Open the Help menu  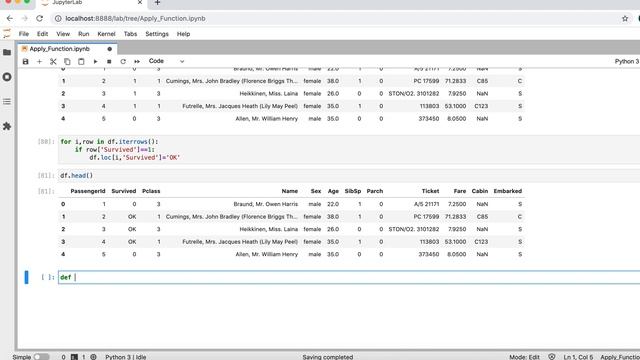pyautogui.click(x=183, y=34)
